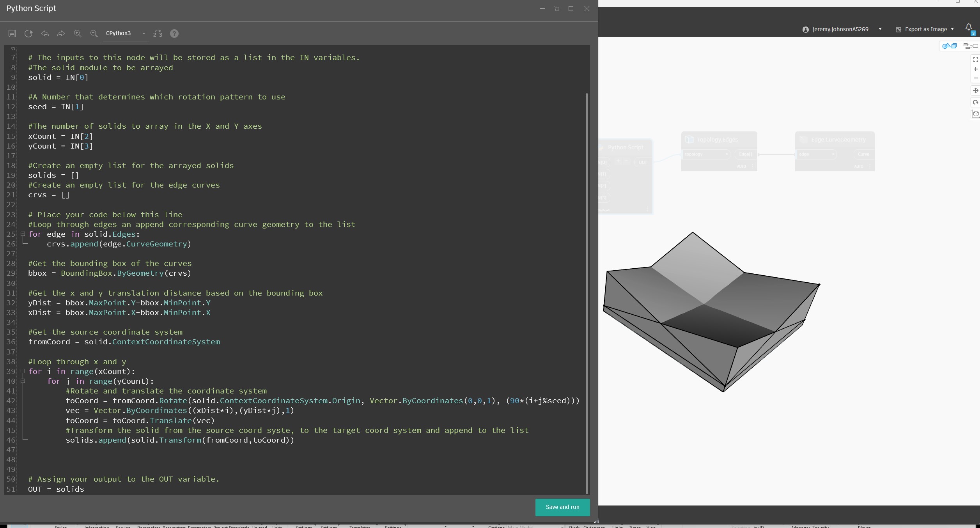Open the script editor help icon
Viewport: 980px width, 528px height.
[174, 34]
